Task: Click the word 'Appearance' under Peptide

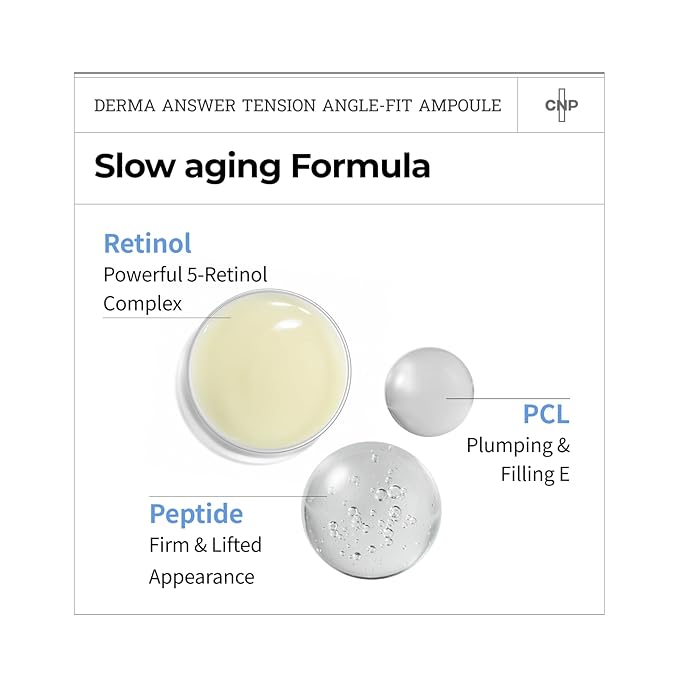Action: 202,577
